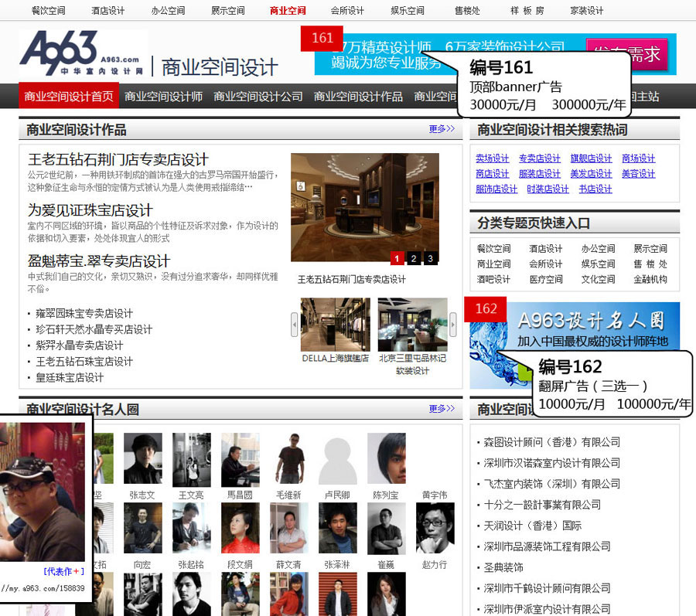696x616 pixels.
Task: Click hot search term 书店设计
Action: pos(595,189)
